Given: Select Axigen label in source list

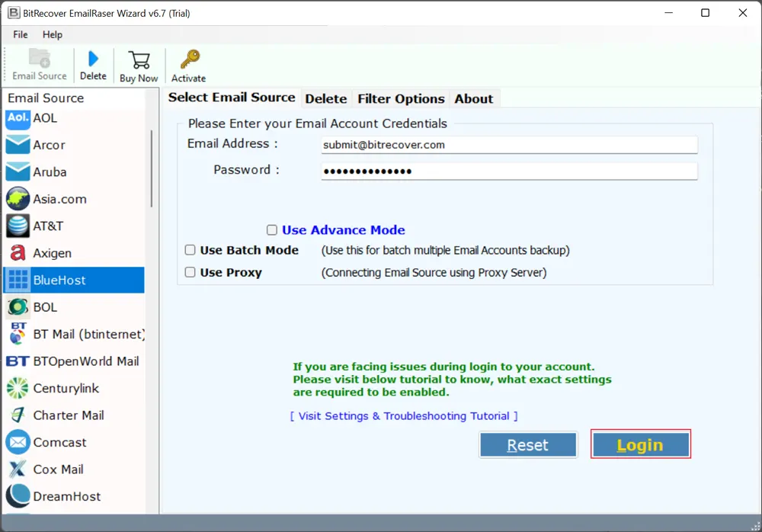Looking at the screenshot, I should (52, 253).
